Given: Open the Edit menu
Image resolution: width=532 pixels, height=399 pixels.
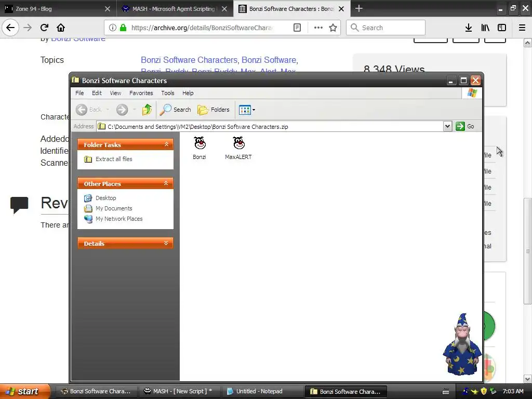Looking at the screenshot, I should coord(97,93).
